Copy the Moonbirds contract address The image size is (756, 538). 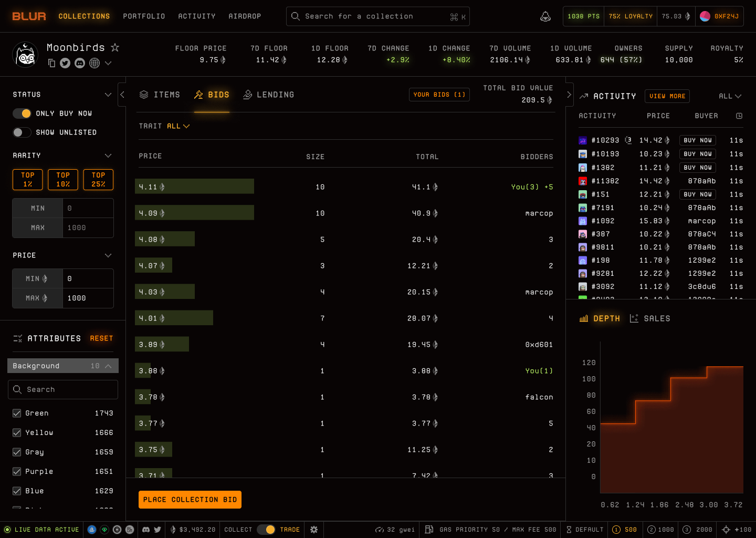coord(51,63)
